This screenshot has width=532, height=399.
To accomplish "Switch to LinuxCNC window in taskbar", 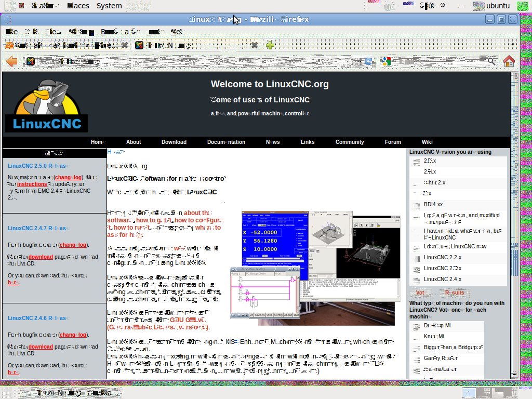I will 70,393.
